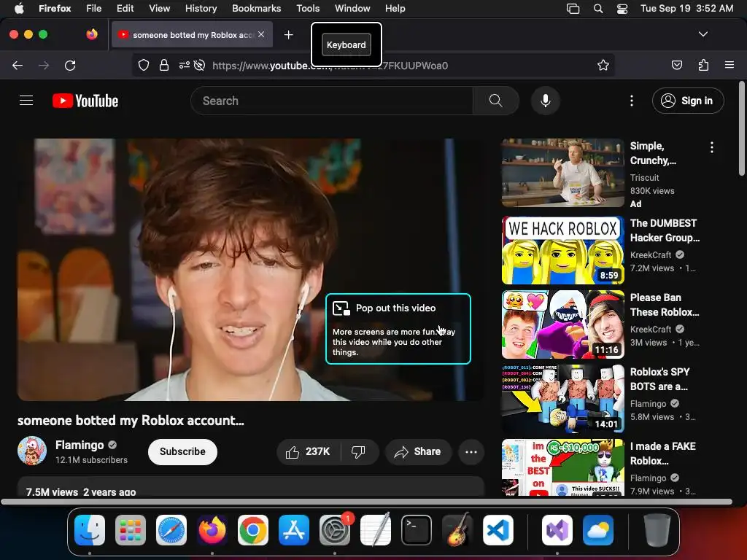The width and height of the screenshot is (747, 560).
Task: Open Firefox View pinned icon in tab bar
Action: click(x=92, y=34)
